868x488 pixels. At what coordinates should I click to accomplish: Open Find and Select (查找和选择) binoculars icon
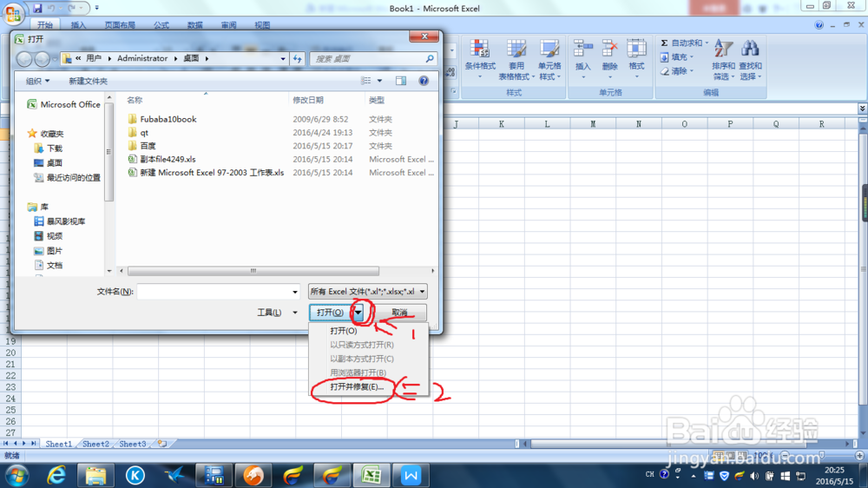pyautogui.click(x=750, y=49)
